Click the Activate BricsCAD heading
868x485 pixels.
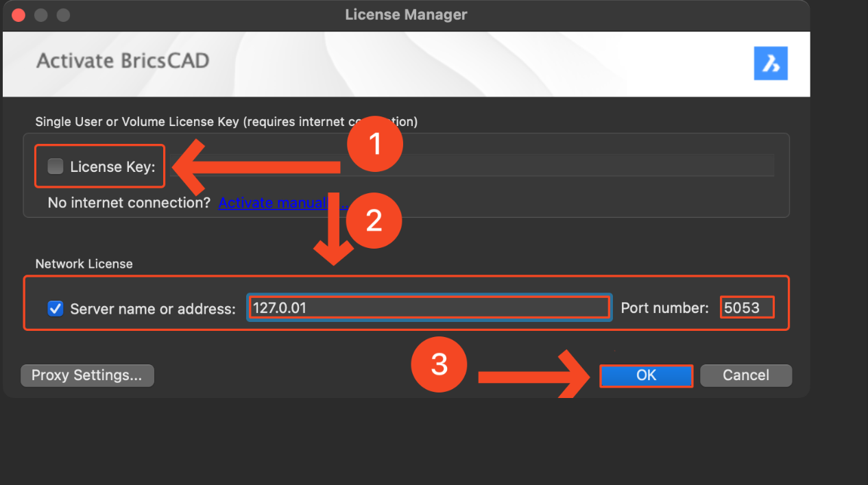[x=123, y=61]
